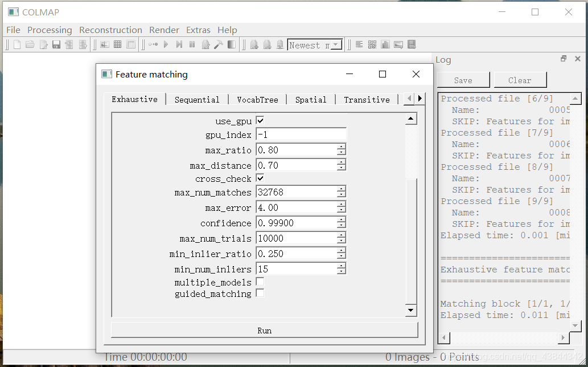Click the Reconstruct next image step icon
This screenshot has height=367, width=588.
(179, 44)
